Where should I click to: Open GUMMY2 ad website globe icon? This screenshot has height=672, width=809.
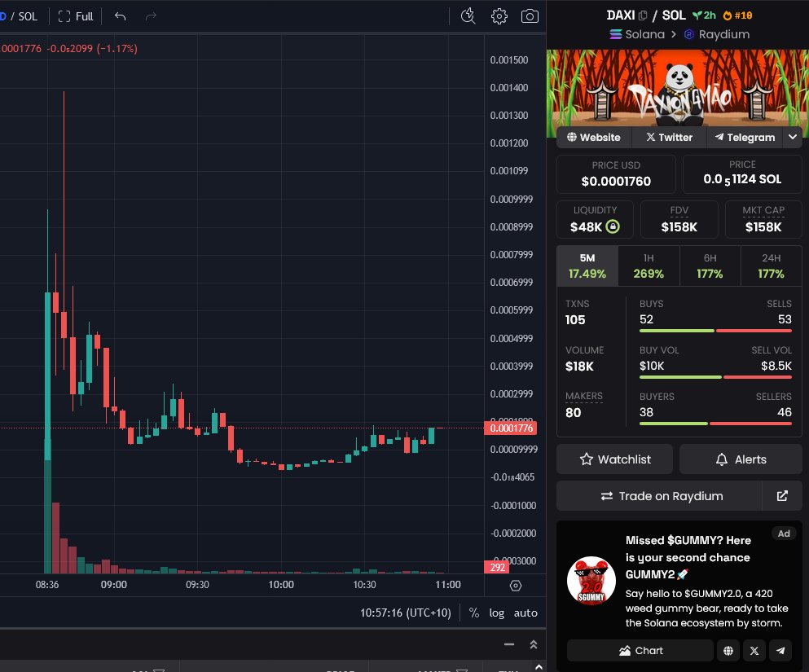(x=728, y=650)
